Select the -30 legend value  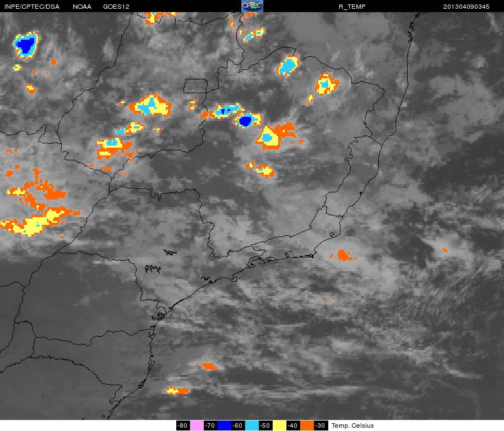pyautogui.click(x=321, y=425)
